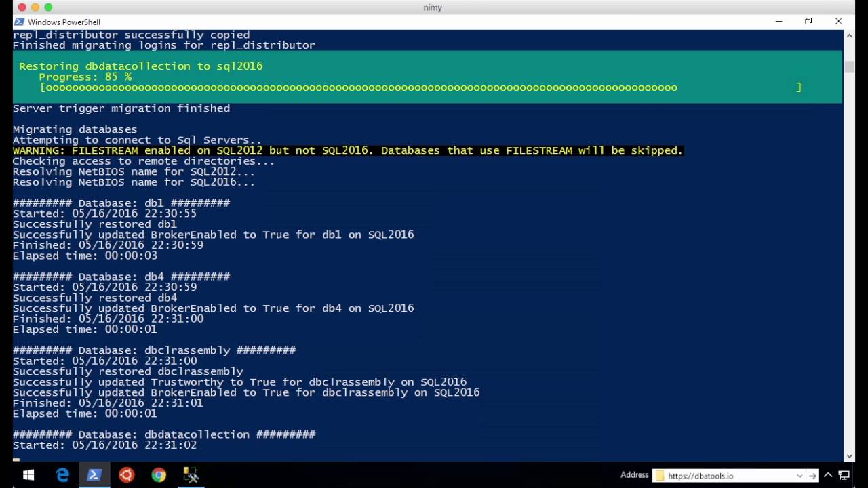This screenshot has width=868, height=488.
Task: Click 'Successfully restored dbclrassembly' line
Action: tap(127, 371)
